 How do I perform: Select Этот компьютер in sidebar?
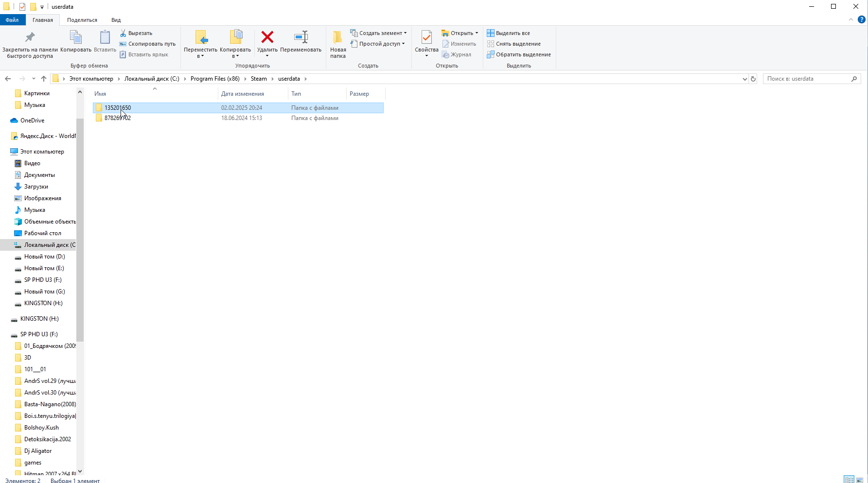[x=42, y=152]
